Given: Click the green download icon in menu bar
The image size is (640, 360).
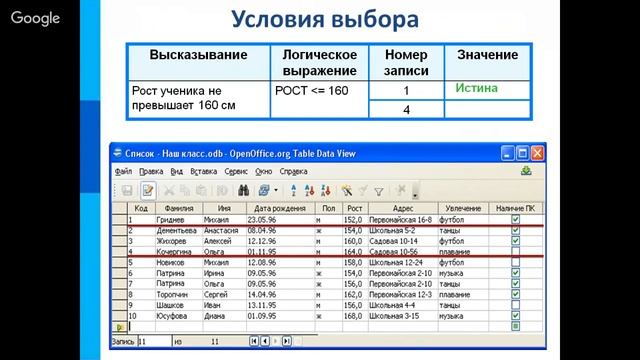Looking at the screenshot, I should [526, 171].
